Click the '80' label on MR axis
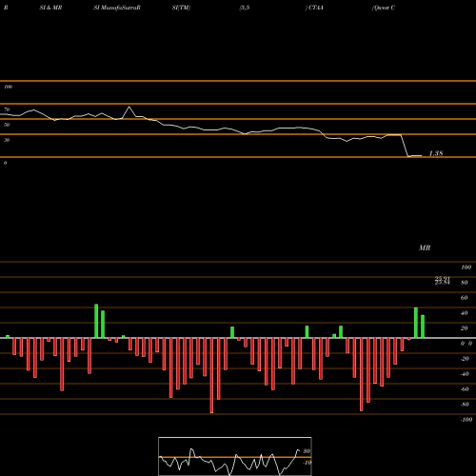Viewport: 476px width, 476px height. 465,283
